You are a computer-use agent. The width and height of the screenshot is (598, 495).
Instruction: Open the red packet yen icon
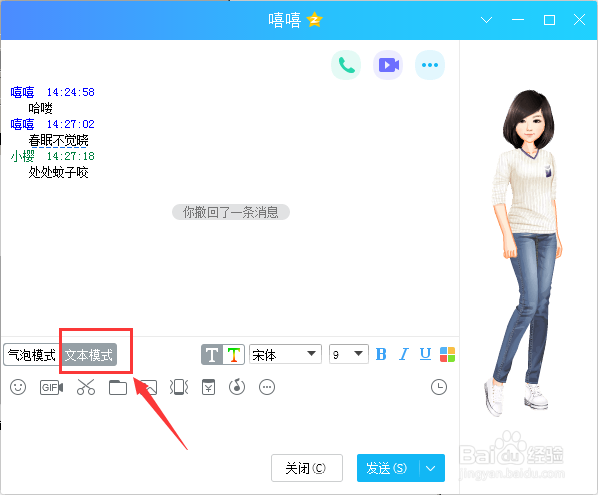pyautogui.click(x=208, y=387)
